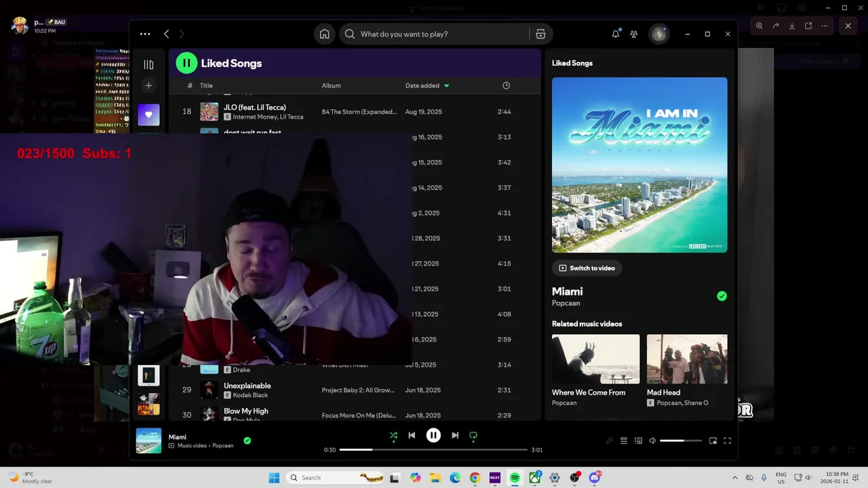Image resolution: width=868 pixels, height=488 pixels.
Task: Collapse Your Library sidebar icon
Action: 149,64
